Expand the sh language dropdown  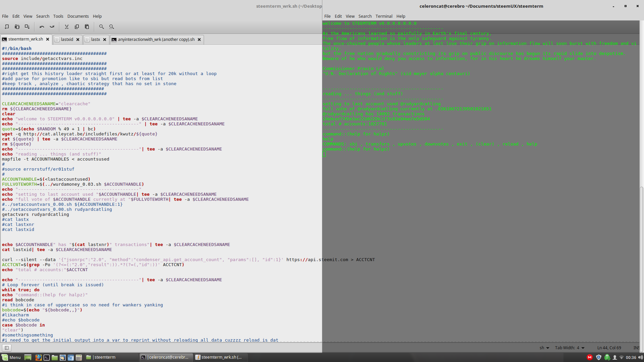click(544, 348)
